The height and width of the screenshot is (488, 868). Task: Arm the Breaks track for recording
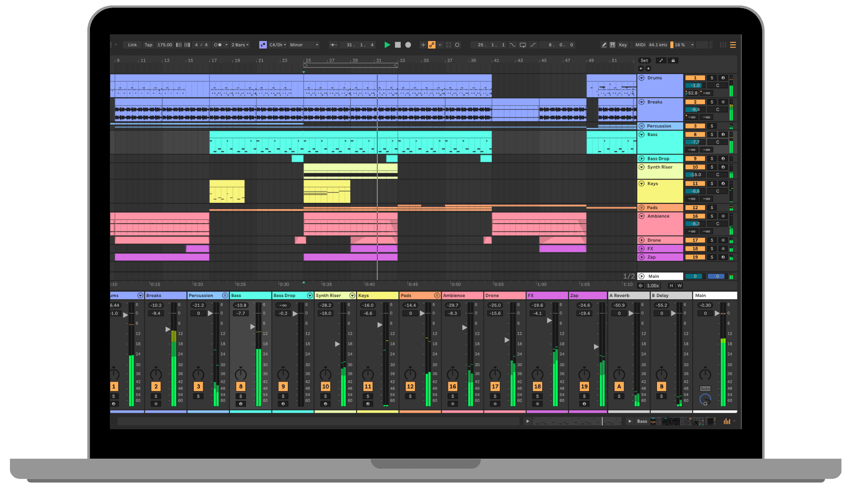pyautogui.click(x=723, y=102)
